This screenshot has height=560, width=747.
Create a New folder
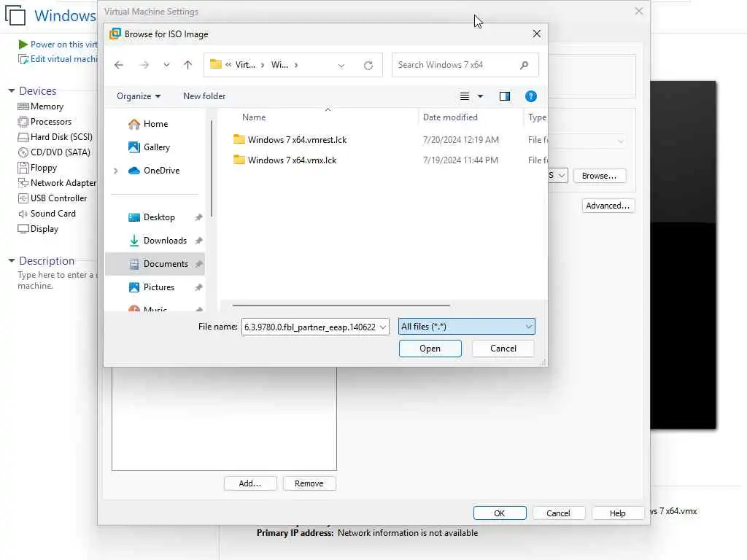click(x=204, y=96)
